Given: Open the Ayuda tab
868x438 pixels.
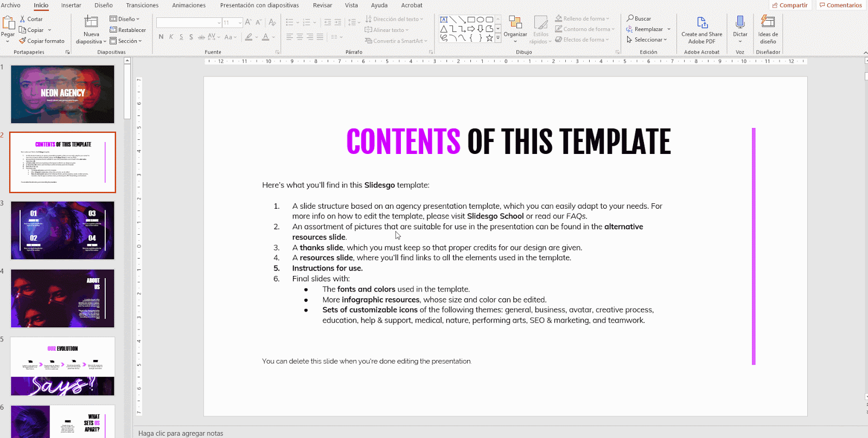Looking at the screenshot, I should pyautogui.click(x=379, y=5).
